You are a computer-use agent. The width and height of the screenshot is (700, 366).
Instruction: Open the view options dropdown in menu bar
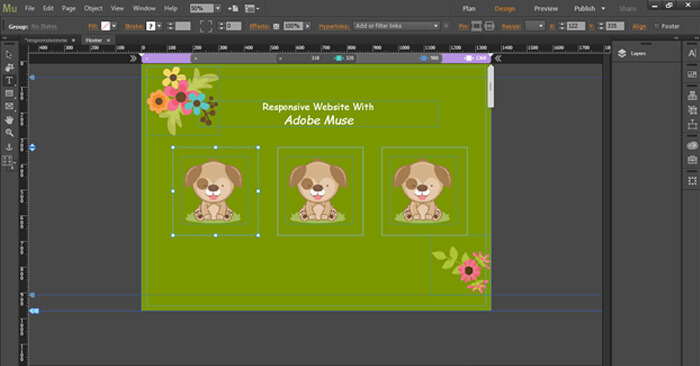pyautogui.click(x=252, y=8)
